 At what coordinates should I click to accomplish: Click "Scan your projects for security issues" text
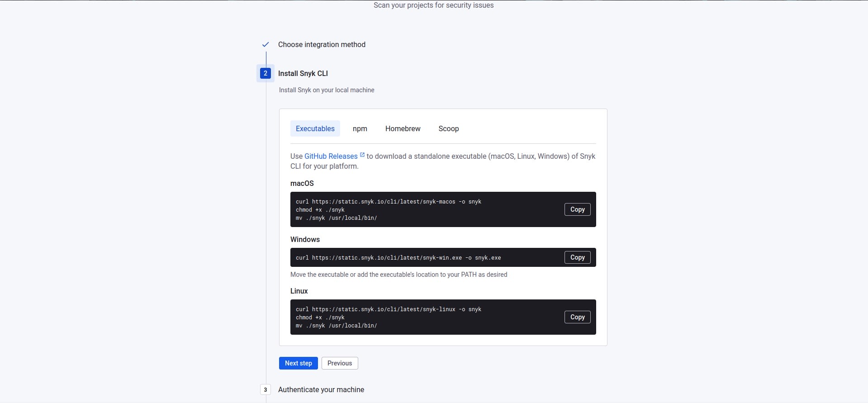coord(434,5)
